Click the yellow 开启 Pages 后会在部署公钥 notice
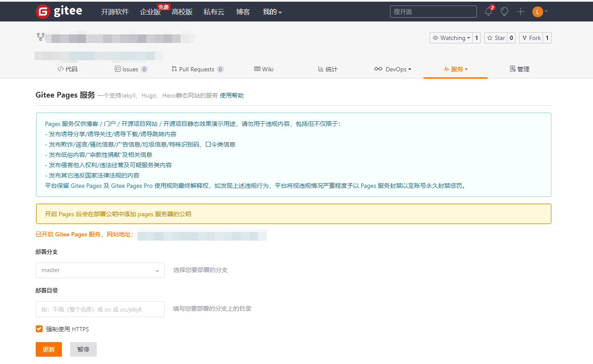593x364 pixels. tap(293, 214)
